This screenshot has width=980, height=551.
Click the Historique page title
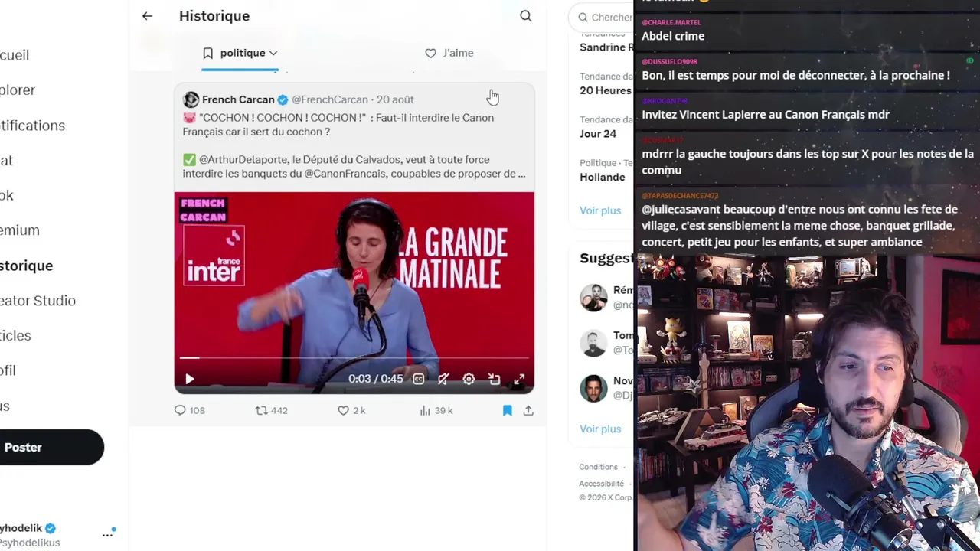[x=214, y=16]
